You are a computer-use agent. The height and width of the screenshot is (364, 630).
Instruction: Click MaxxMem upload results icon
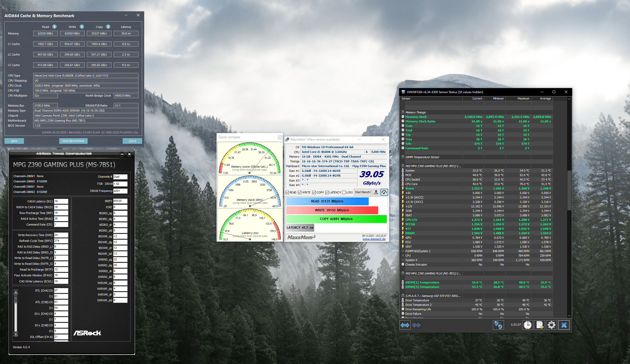376,192
